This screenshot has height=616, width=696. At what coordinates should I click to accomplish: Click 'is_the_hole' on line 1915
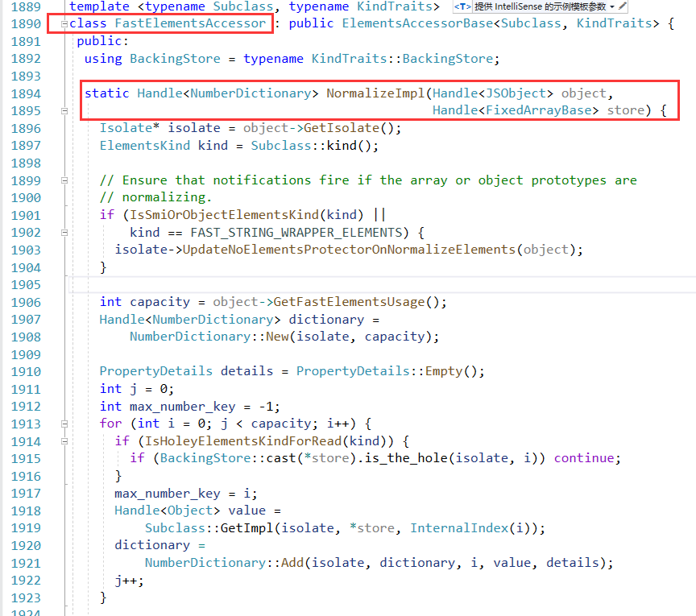[406, 458]
